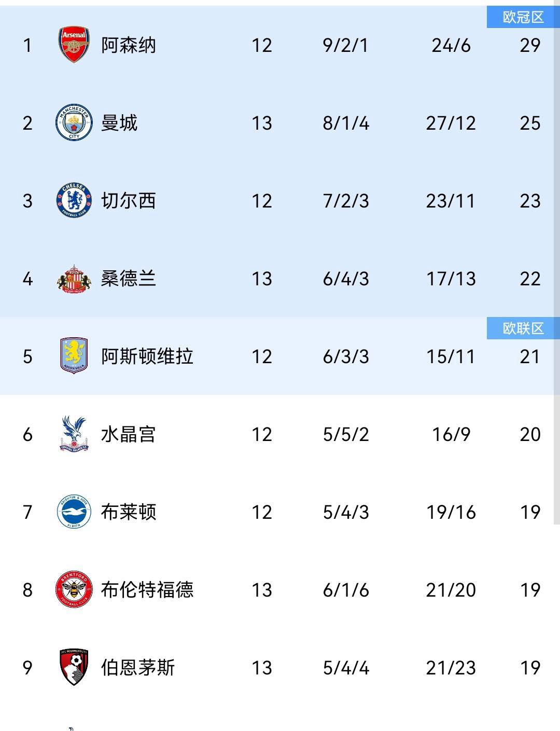560x731 pixels.
Task: Click the Sunderland club badge
Action: pos(74,279)
